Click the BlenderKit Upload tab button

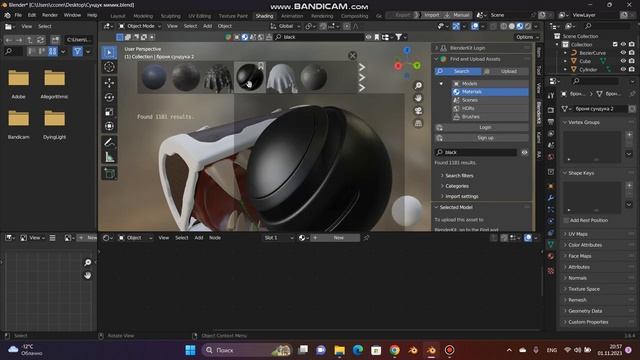pyautogui.click(x=506, y=71)
